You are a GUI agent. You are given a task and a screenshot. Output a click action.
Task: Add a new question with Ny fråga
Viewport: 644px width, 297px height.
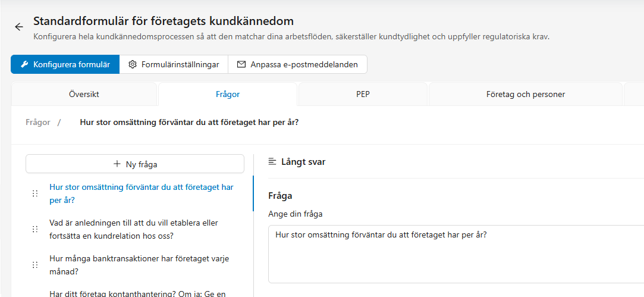(x=135, y=164)
